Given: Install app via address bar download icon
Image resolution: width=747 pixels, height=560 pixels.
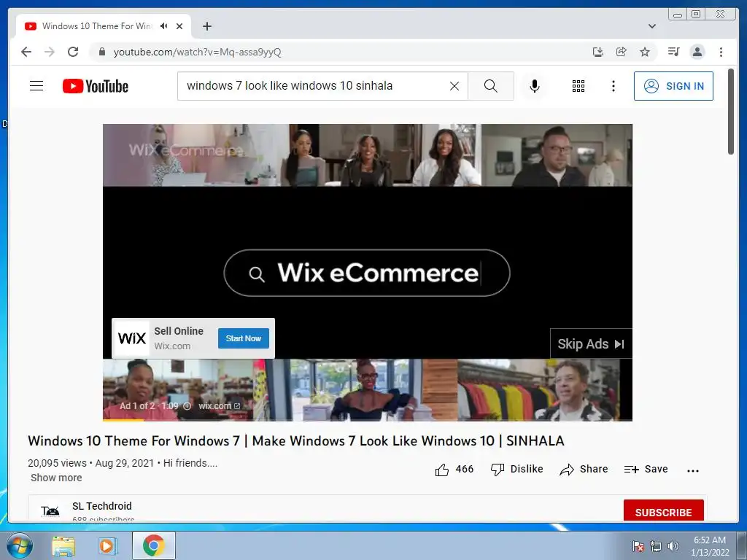Looking at the screenshot, I should pyautogui.click(x=598, y=52).
